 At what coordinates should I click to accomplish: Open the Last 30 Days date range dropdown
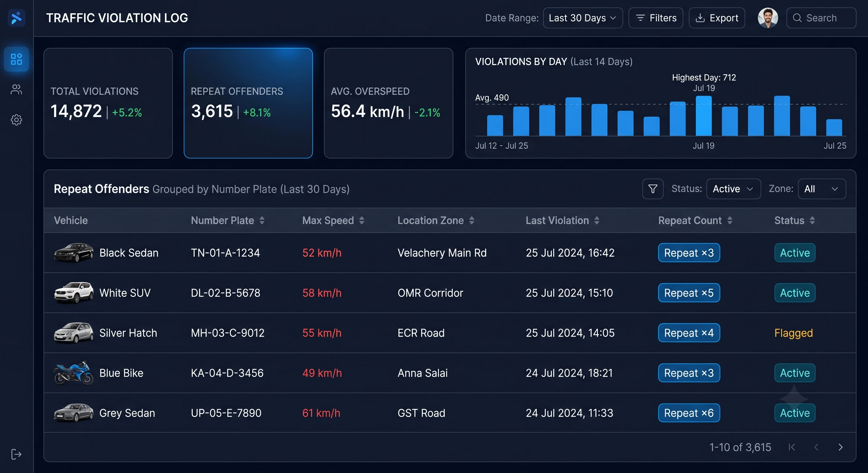(583, 18)
